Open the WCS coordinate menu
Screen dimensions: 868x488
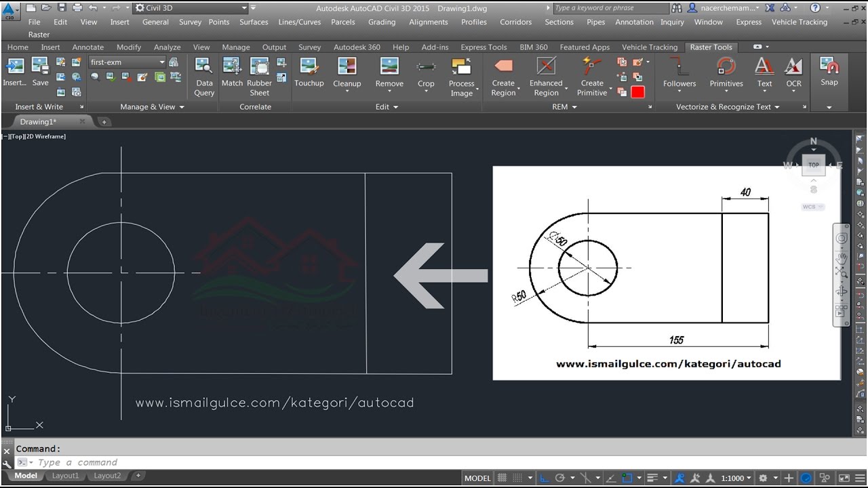click(812, 207)
